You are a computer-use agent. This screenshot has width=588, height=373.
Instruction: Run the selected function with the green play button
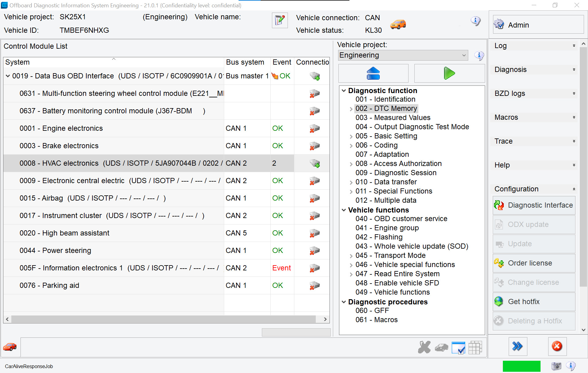pos(449,73)
